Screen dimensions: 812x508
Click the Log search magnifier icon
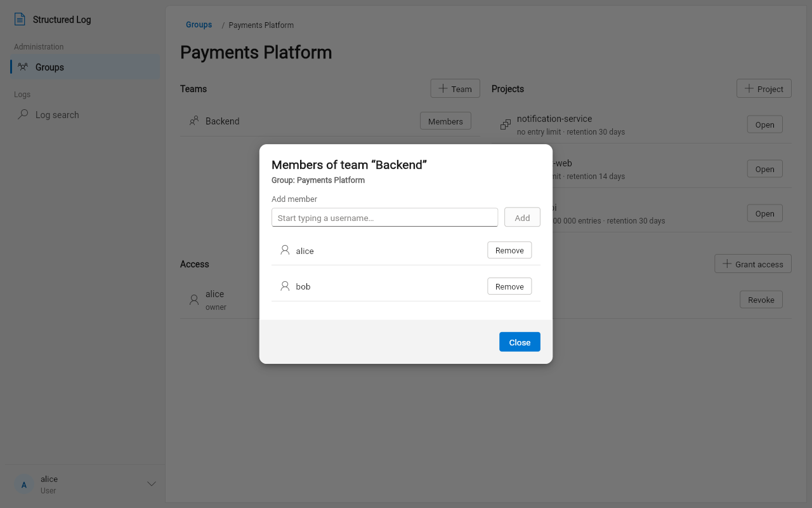click(23, 114)
